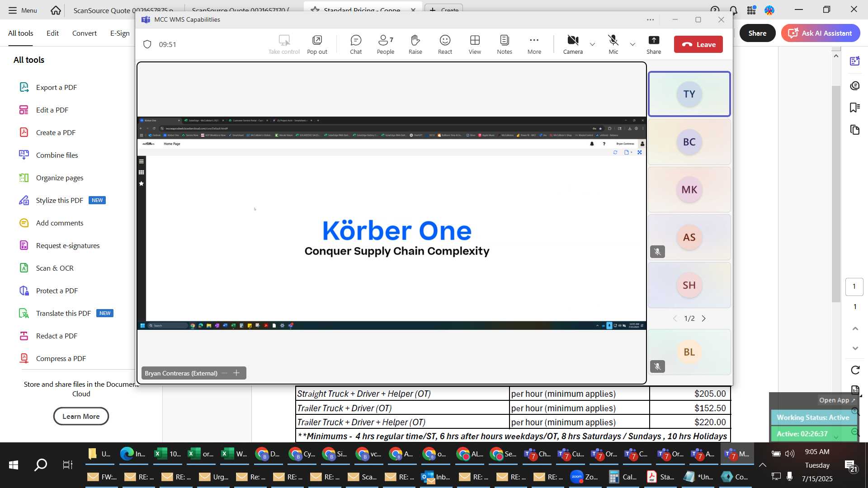
Task: Open Windows Start menu
Action: click(x=14, y=465)
